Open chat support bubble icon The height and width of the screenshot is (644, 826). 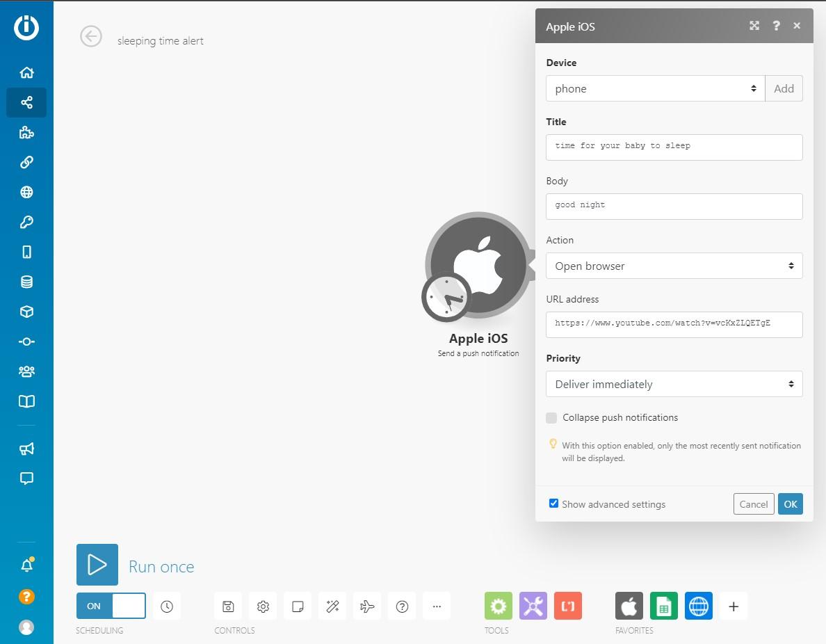26,478
